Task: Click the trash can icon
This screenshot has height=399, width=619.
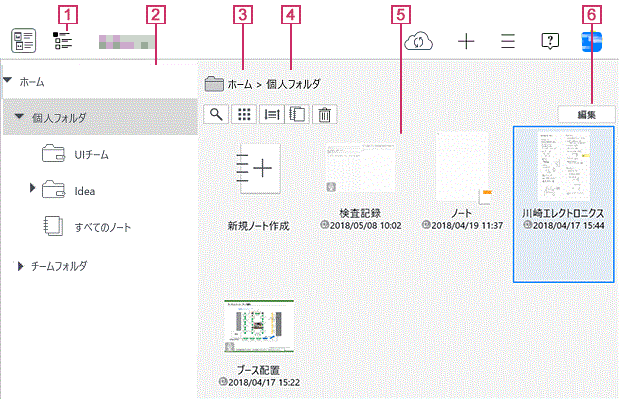Action: tap(325, 114)
